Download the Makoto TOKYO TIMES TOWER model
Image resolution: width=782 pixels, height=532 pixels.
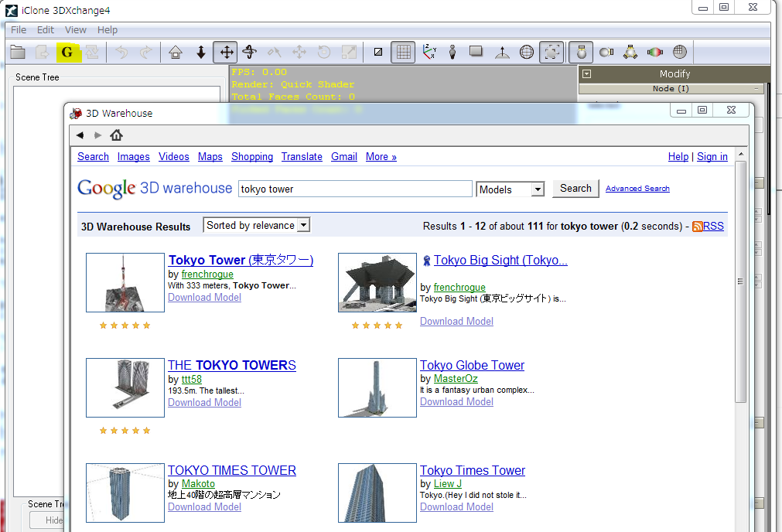click(204, 507)
